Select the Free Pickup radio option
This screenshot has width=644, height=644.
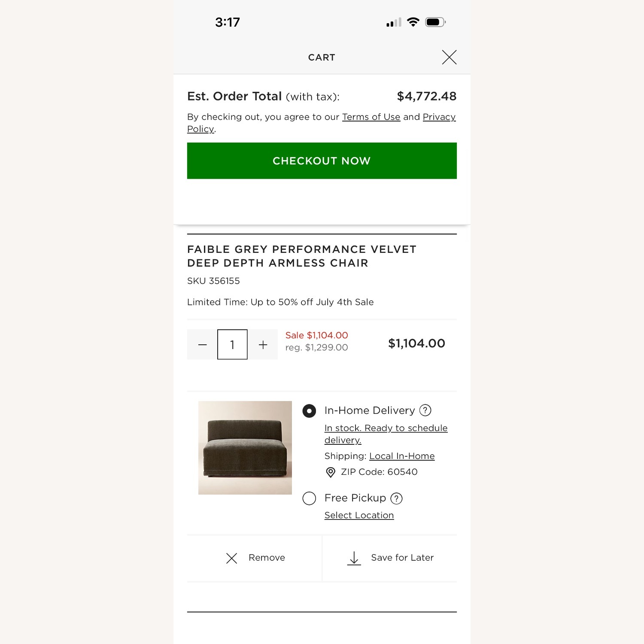point(309,498)
